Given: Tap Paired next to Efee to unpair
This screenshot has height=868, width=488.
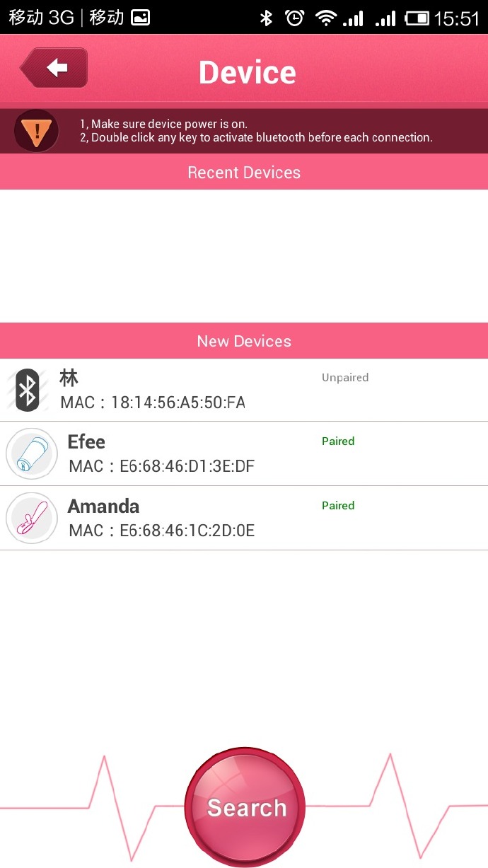Looking at the screenshot, I should tap(338, 441).
